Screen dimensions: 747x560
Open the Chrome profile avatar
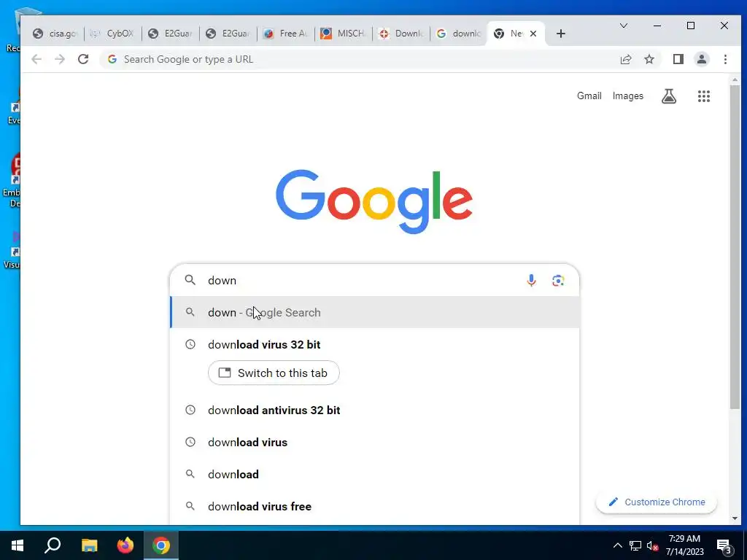701,59
